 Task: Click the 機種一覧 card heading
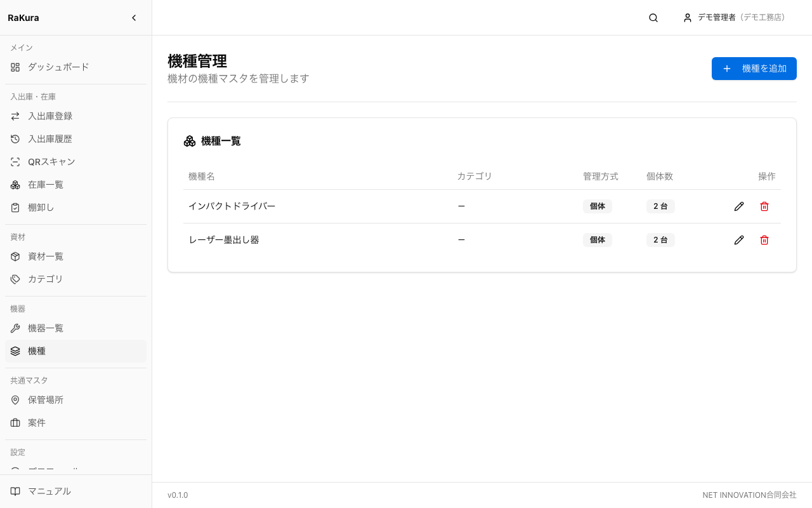pyautogui.click(x=221, y=141)
